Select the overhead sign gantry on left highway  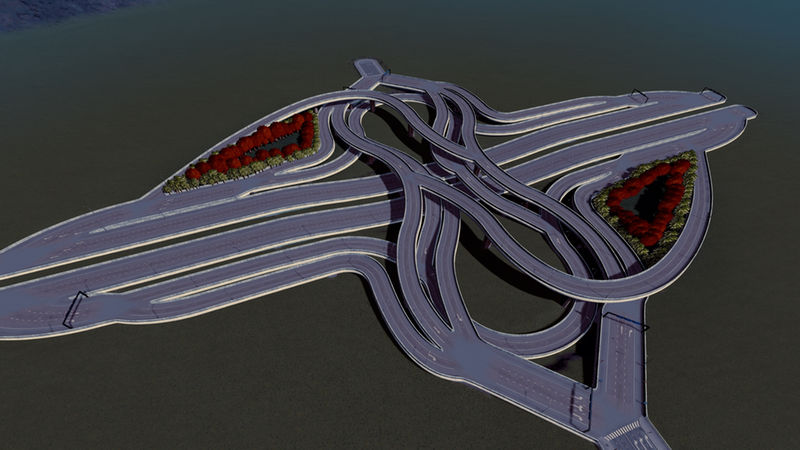(74, 309)
